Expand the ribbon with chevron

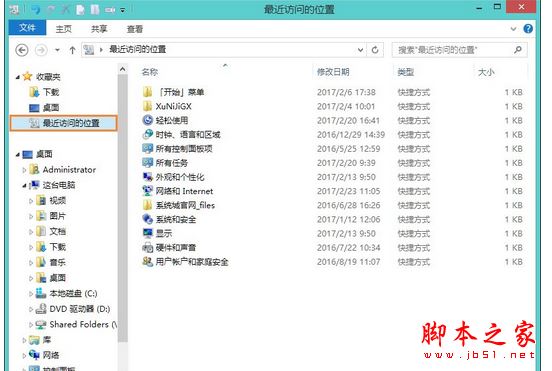[513, 29]
